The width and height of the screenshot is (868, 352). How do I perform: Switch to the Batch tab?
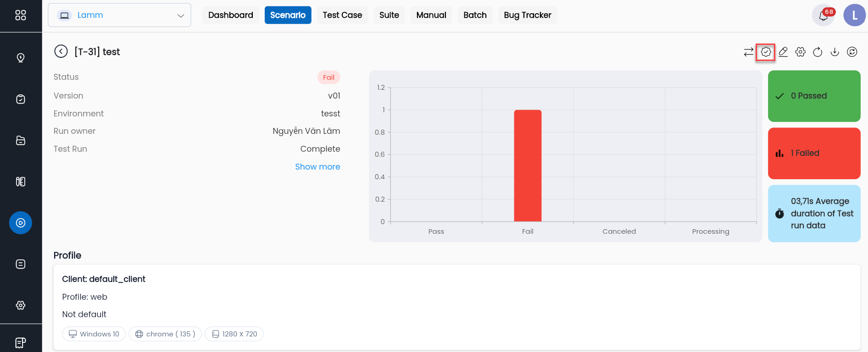pyautogui.click(x=475, y=15)
